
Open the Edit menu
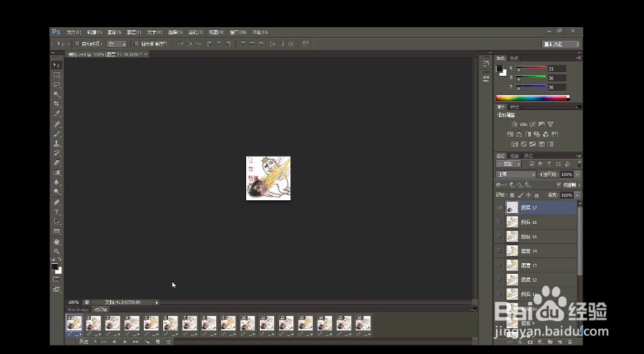click(94, 32)
